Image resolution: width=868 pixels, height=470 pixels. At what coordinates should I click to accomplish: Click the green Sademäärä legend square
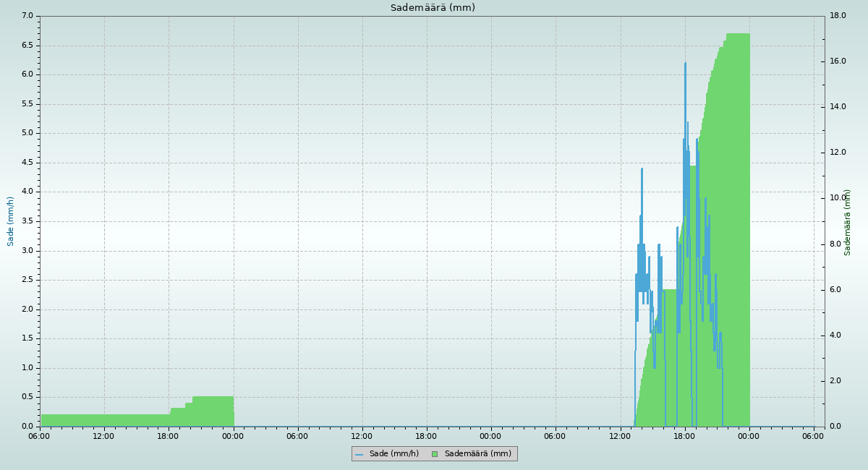point(435,454)
